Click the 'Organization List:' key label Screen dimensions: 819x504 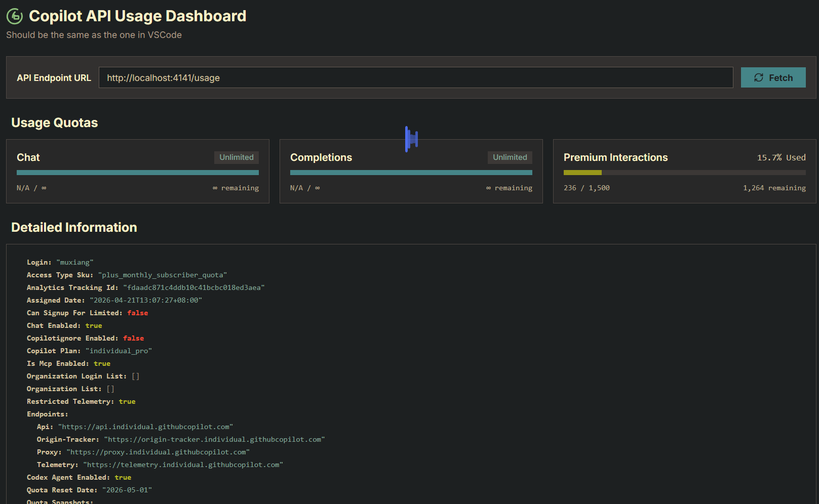pyautogui.click(x=64, y=389)
